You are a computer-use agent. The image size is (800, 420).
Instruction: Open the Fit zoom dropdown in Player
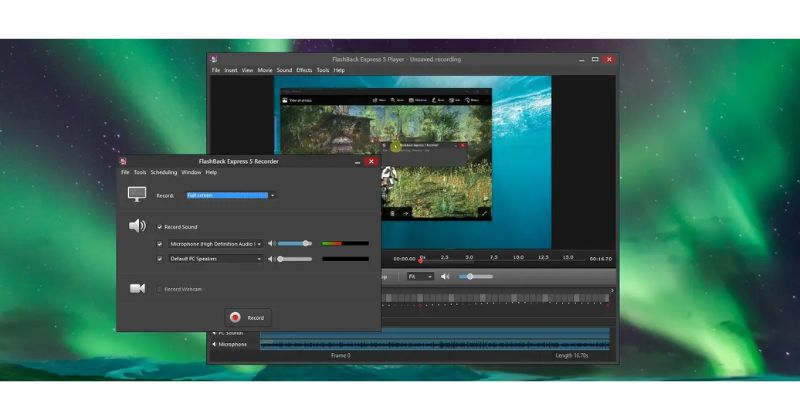click(x=420, y=277)
